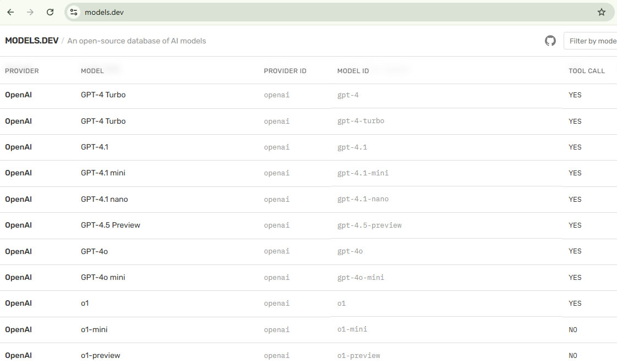Select the 'o1-preview' model ID cell
617x364 pixels.
(x=358, y=356)
